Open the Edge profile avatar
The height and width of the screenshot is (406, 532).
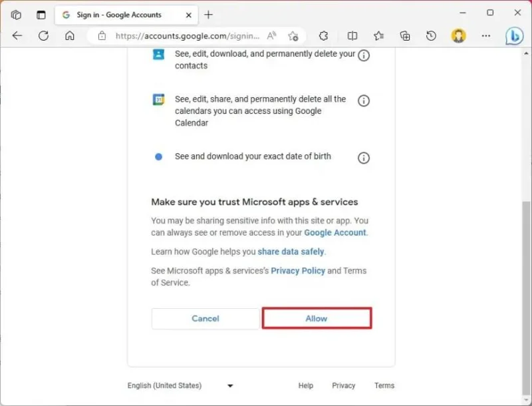click(x=458, y=36)
